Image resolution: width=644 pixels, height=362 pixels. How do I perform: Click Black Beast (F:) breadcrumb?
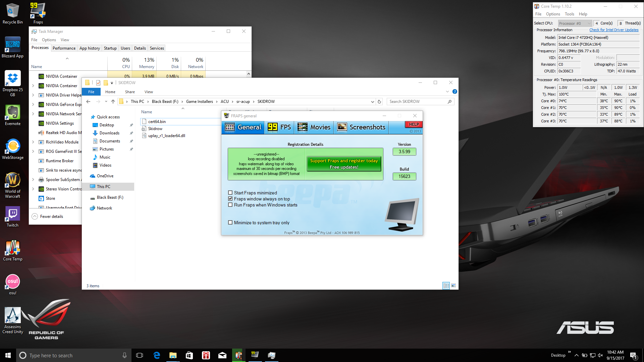coord(165,102)
